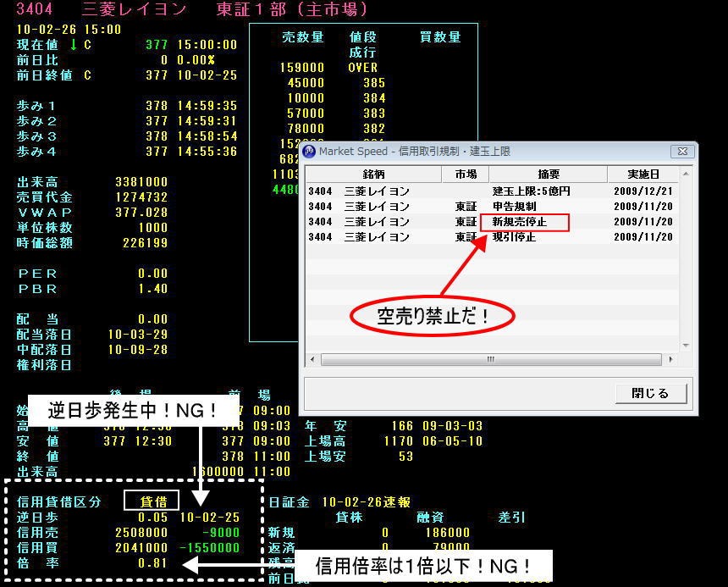Close the 信用取引規制・建玉上限 dialog with the X
Viewport: 728px width, 587px height.
click(682, 152)
